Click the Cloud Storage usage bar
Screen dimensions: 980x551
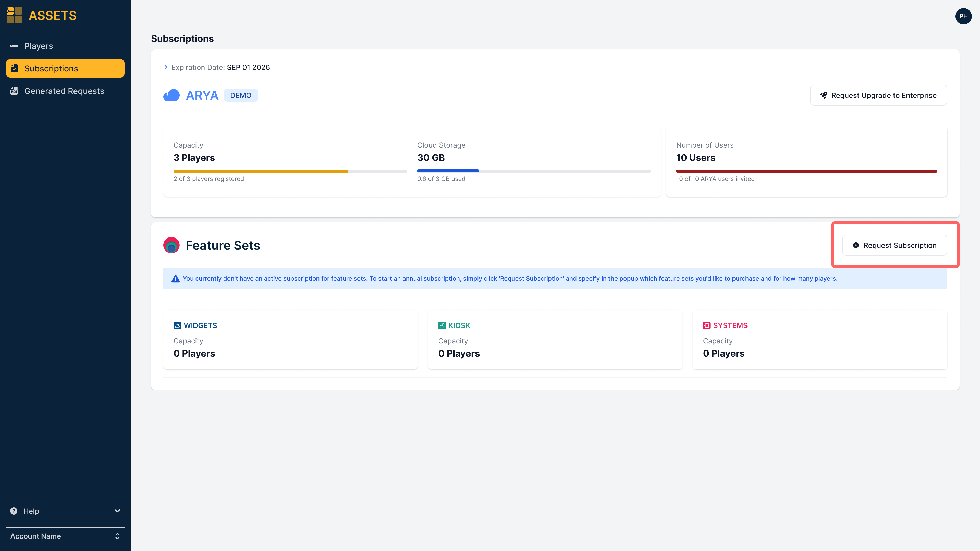tap(534, 171)
